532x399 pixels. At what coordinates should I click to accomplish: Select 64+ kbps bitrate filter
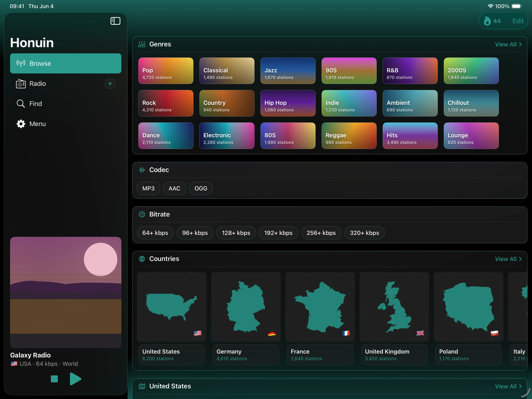(x=155, y=233)
